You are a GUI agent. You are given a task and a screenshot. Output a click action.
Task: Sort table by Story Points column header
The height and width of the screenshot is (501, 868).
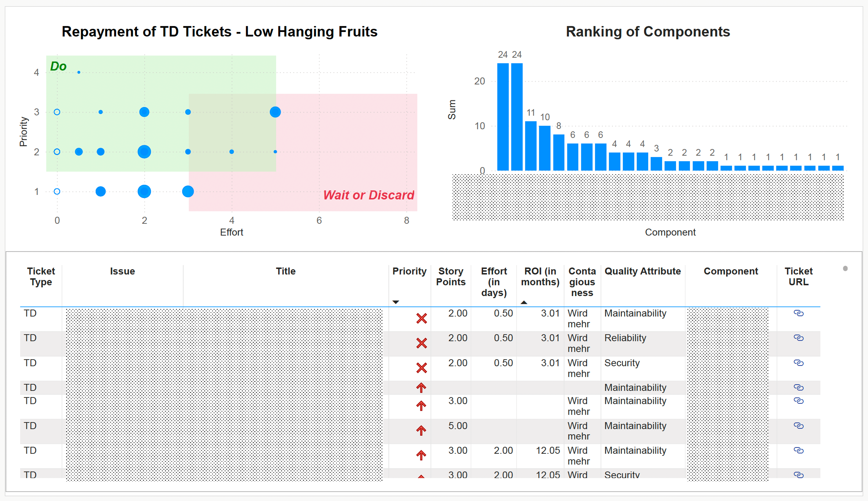tap(450, 277)
